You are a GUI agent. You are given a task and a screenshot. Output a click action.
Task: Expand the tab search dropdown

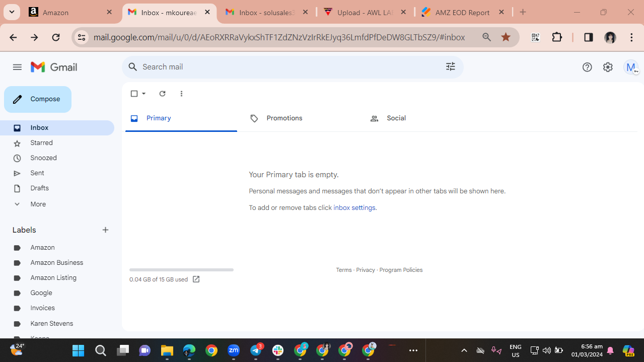tap(12, 12)
